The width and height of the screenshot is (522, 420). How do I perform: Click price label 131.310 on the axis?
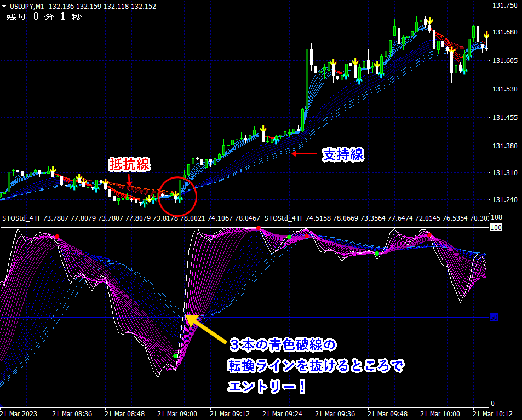pos(504,172)
